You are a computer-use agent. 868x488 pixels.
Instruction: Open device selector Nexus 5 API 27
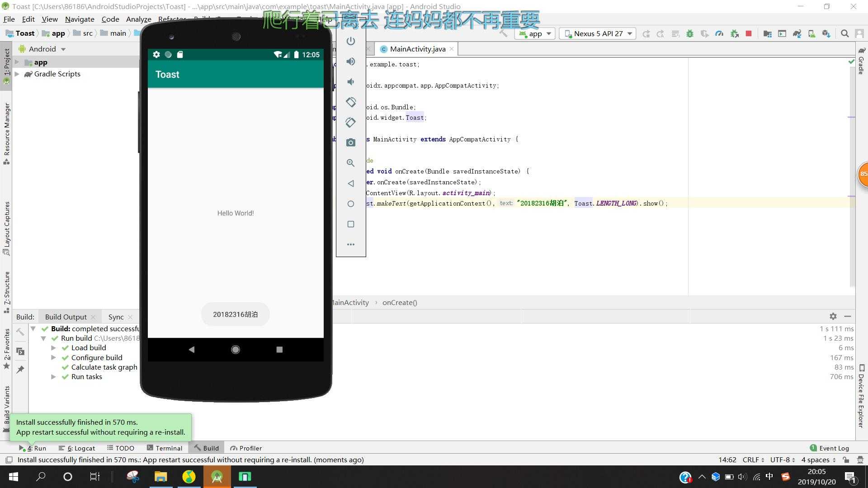pyautogui.click(x=598, y=33)
